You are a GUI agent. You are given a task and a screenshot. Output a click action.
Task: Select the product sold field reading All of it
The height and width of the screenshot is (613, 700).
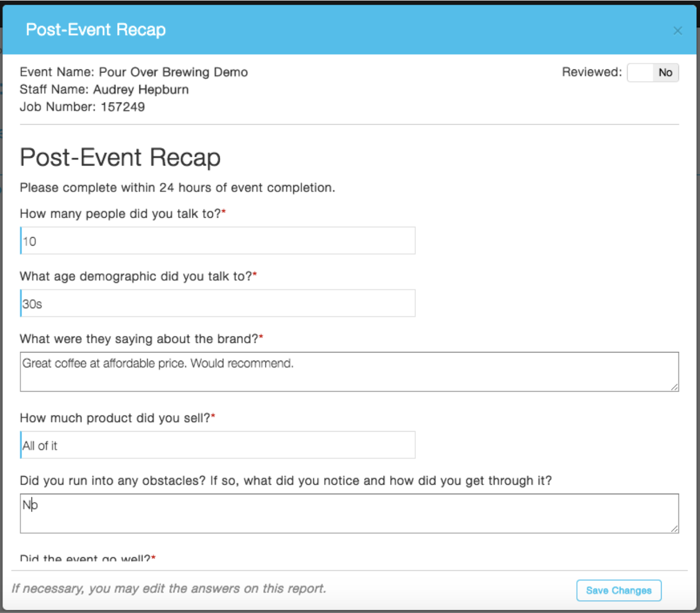tap(218, 445)
